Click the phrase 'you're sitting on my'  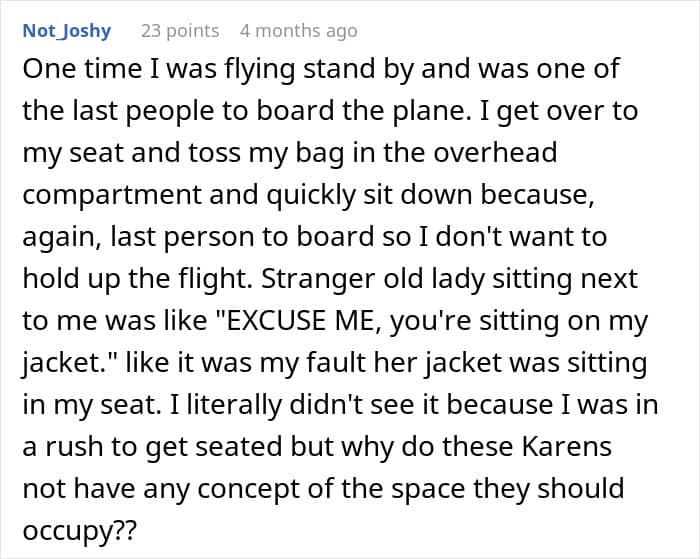(x=519, y=321)
